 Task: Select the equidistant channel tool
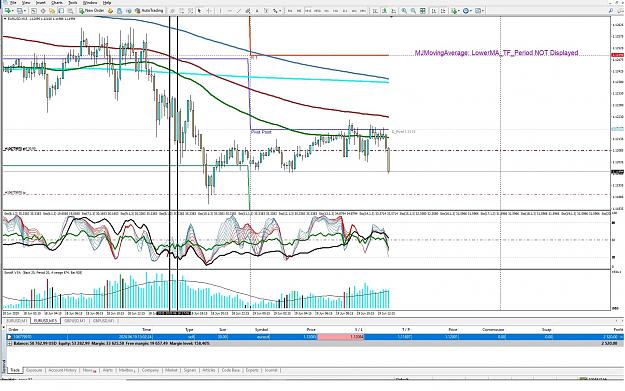[248, 11]
